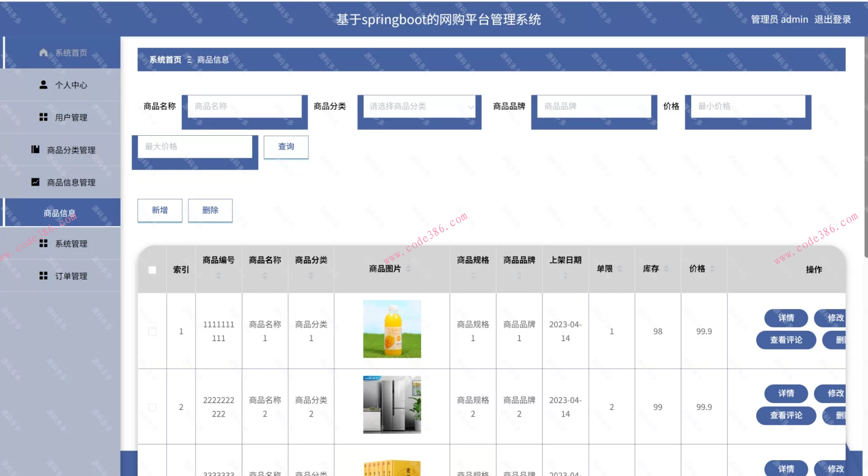Click the 查询 search button
Image resolution: width=868 pixels, height=476 pixels.
286,147
